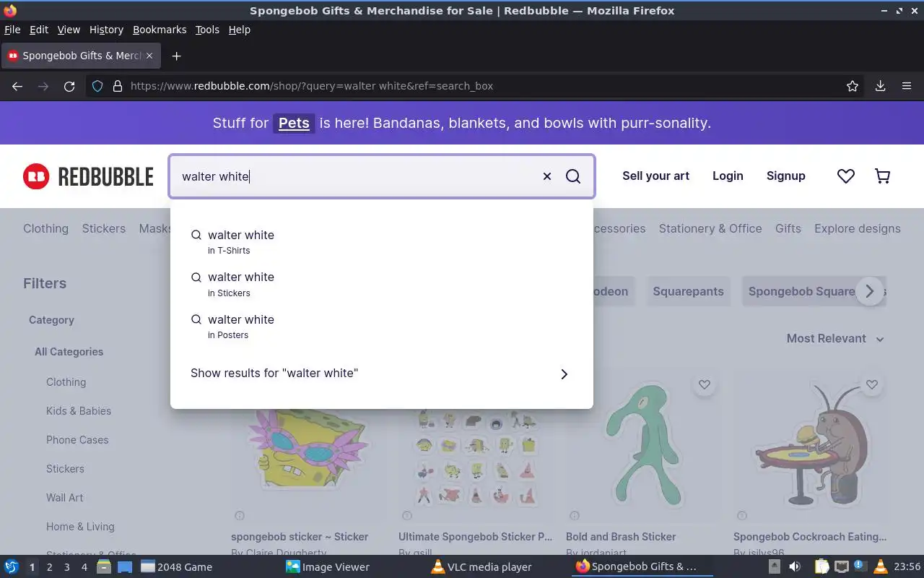924x578 pixels.
Task: Open the Clothing navigation menu
Action: pyautogui.click(x=45, y=228)
